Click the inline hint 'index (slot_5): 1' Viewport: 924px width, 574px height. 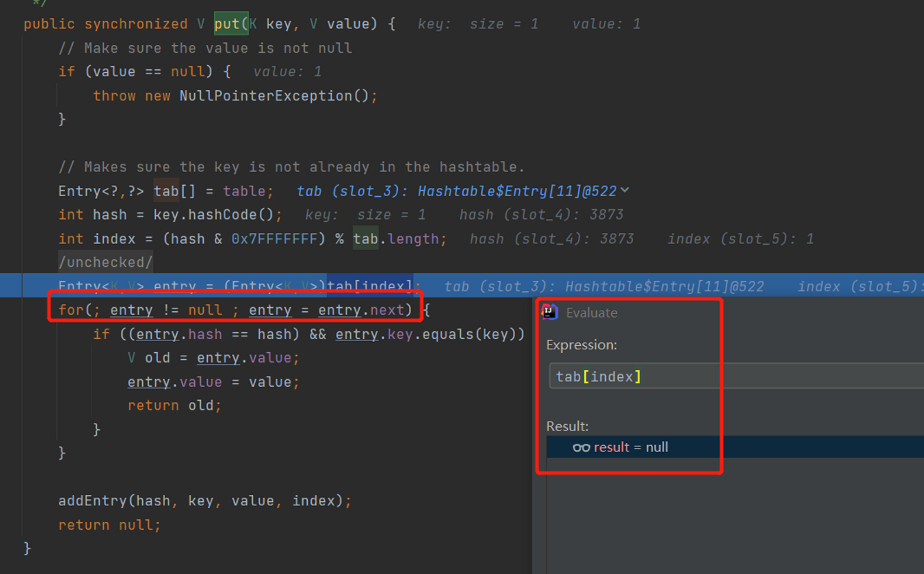[x=740, y=239]
